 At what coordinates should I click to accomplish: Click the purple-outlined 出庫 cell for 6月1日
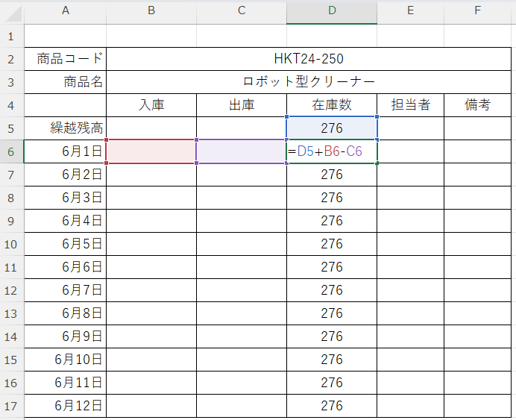click(242, 151)
